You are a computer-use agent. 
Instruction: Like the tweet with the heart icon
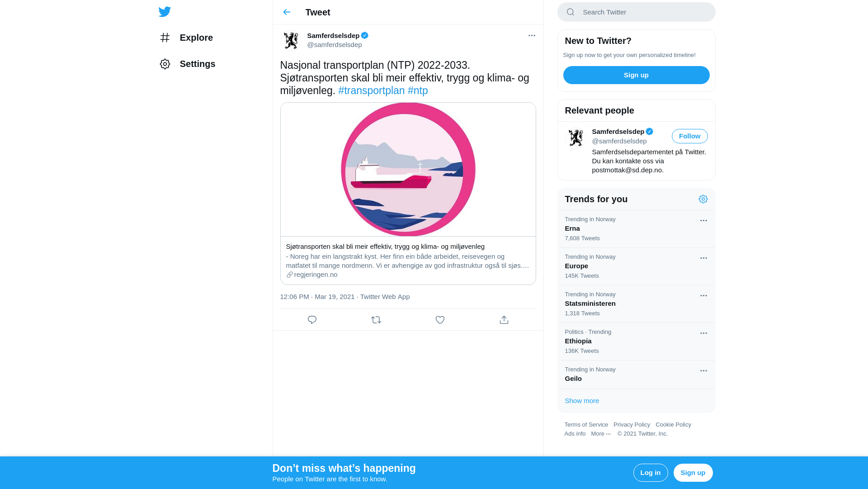440,320
